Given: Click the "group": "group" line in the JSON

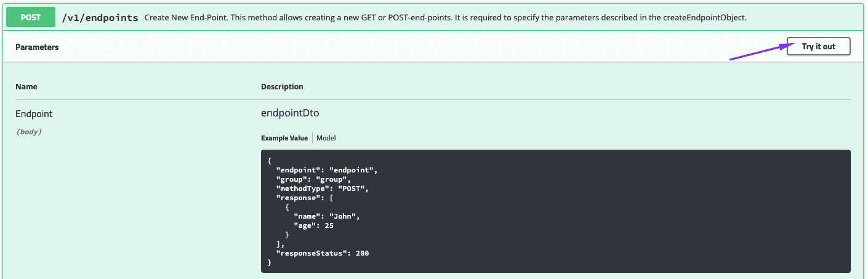Looking at the screenshot, I should tap(313, 179).
